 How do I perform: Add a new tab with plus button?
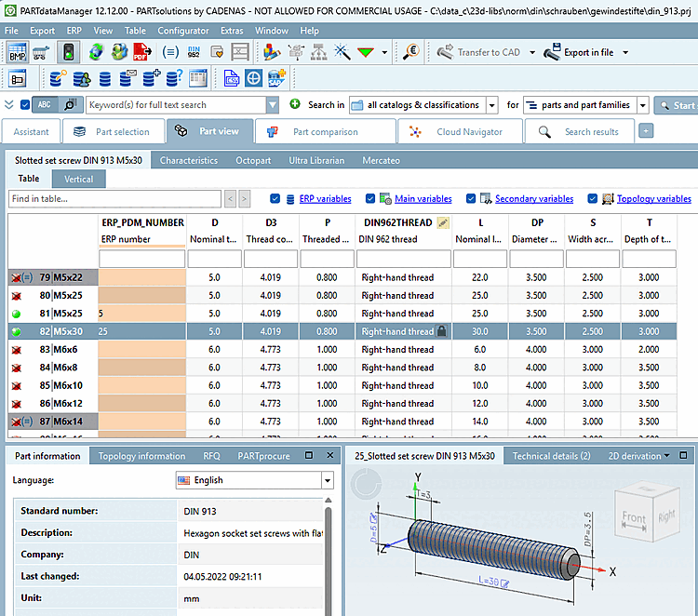(x=646, y=131)
